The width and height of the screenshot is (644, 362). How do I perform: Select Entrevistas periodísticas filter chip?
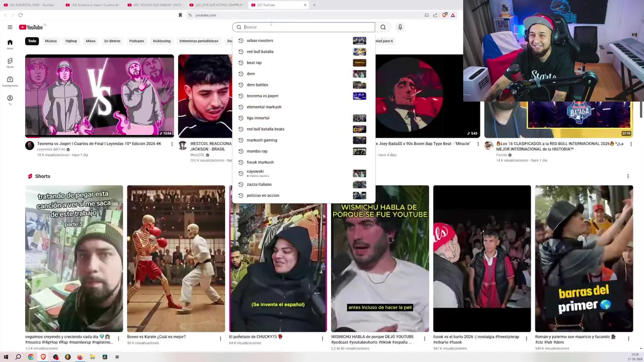point(199,41)
